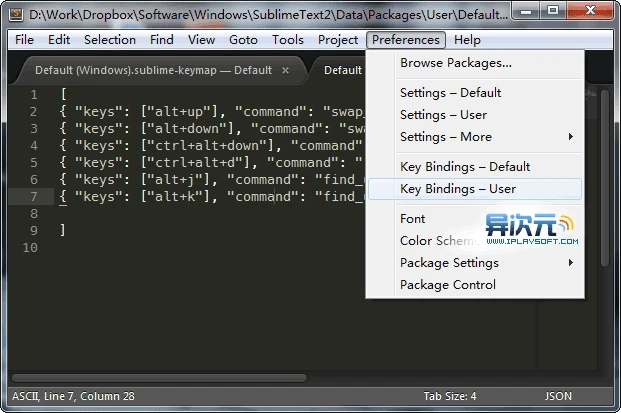Image resolution: width=621 pixels, height=413 pixels.
Task: Launch Package Control from Preferences menu
Action: [x=447, y=285]
